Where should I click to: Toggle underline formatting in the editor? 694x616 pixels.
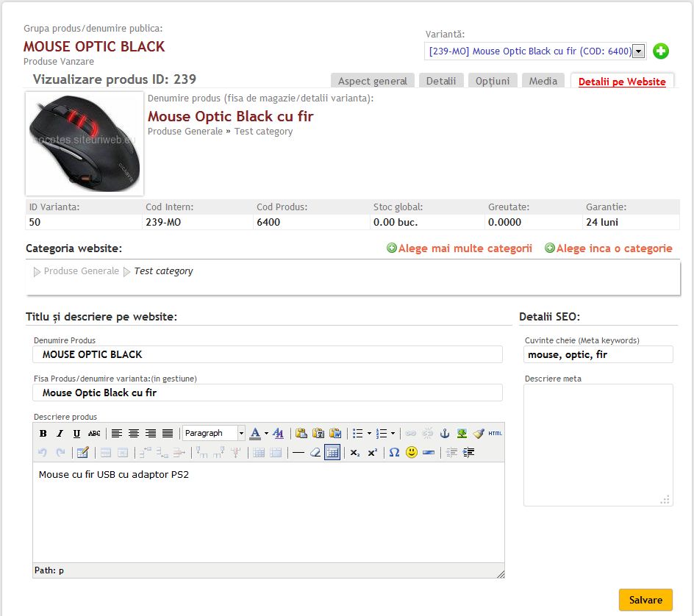(x=76, y=434)
